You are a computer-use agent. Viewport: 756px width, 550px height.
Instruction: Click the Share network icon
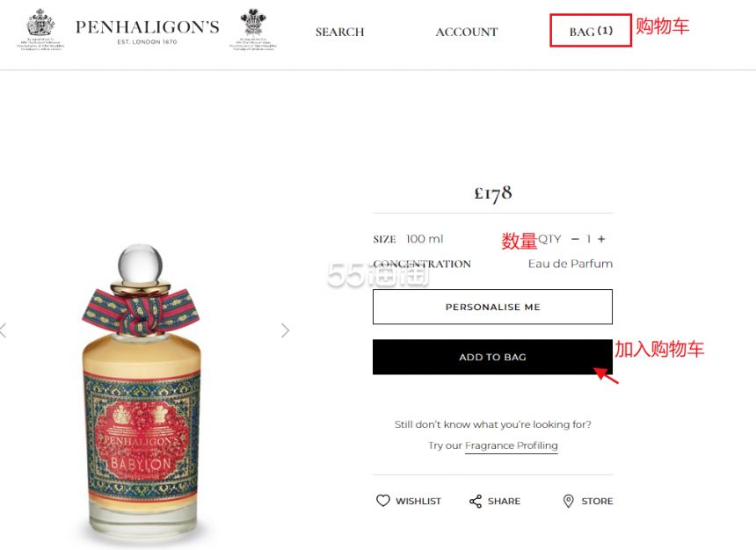coord(476,502)
